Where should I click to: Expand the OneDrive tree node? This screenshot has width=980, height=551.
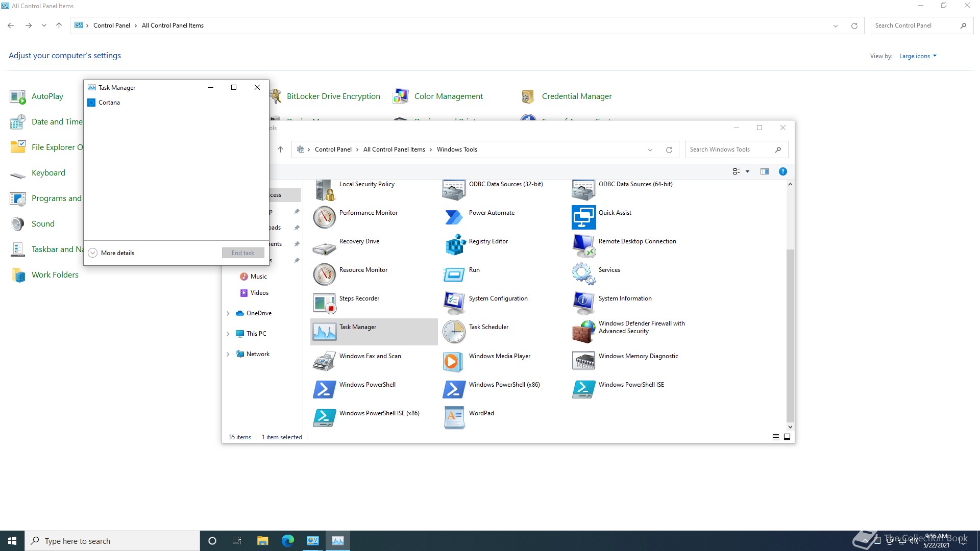click(x=228, y=313)
